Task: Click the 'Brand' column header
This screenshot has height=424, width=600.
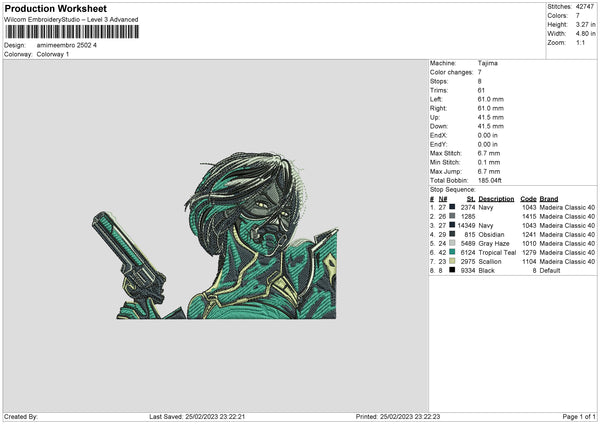Action: coord(549,199)
